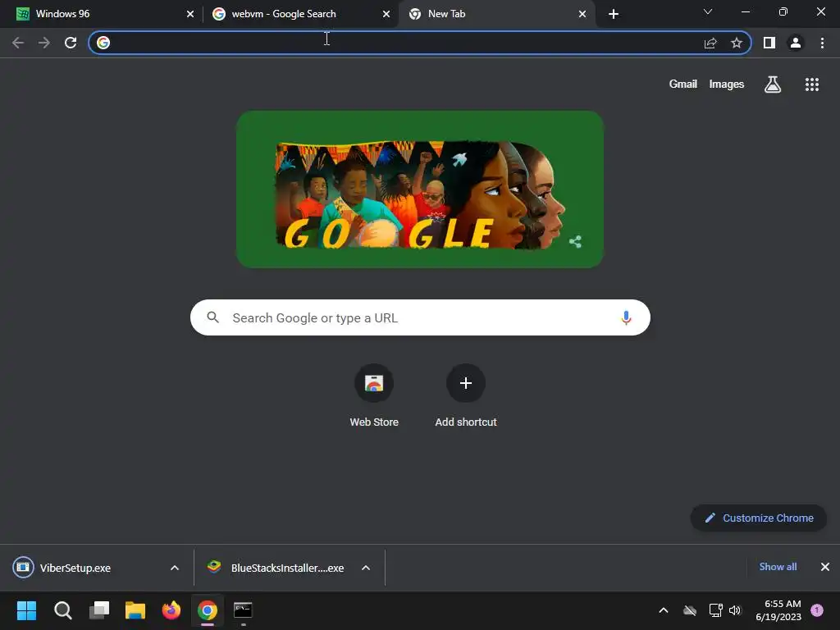Open the Chrome three-dot menu

click(822, 43)
